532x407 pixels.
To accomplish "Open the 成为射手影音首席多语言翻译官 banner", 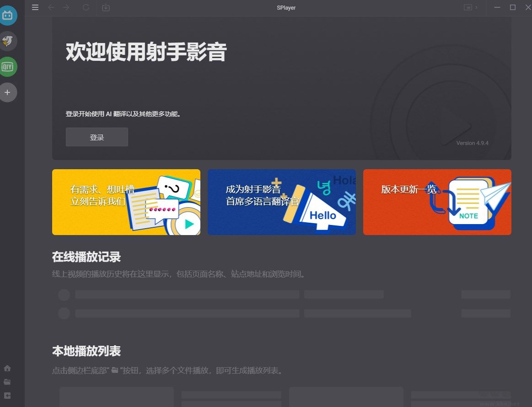I will click(281, 202).
